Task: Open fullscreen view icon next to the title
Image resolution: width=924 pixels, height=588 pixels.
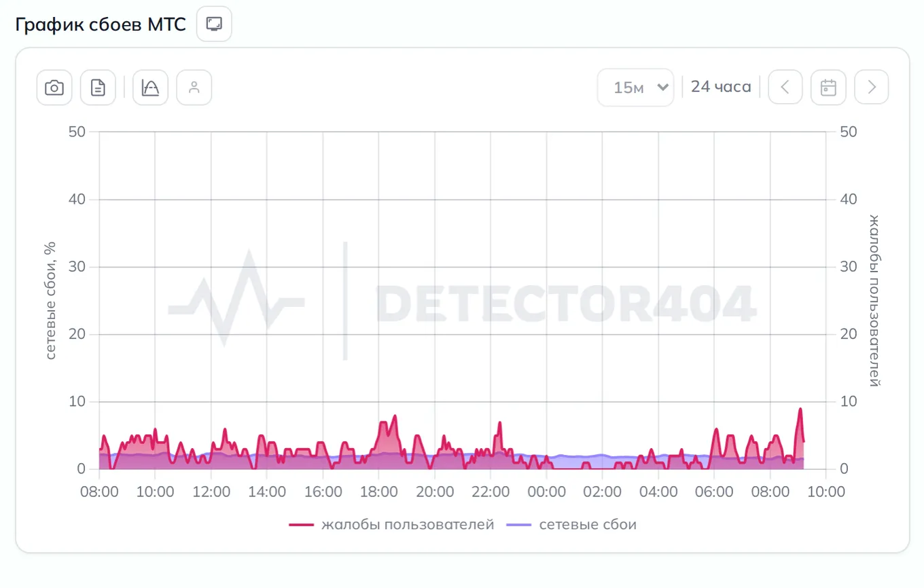Action: tap(214, 24)
